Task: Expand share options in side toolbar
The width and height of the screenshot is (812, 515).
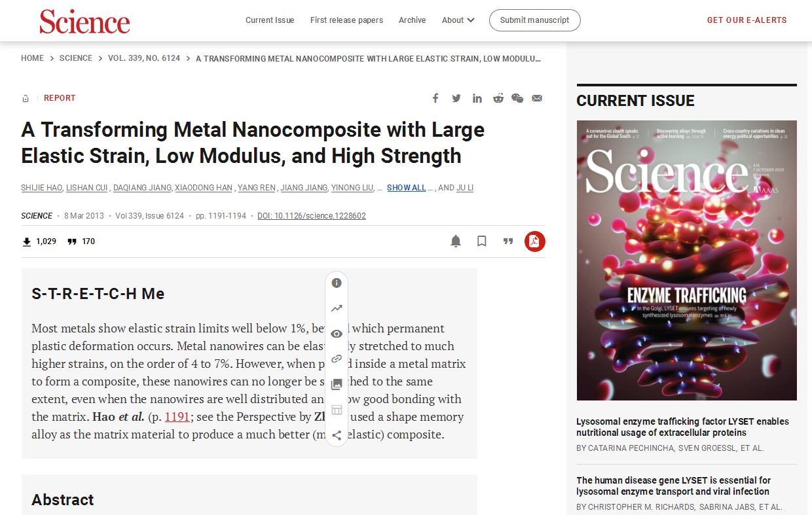Action: 337,435
